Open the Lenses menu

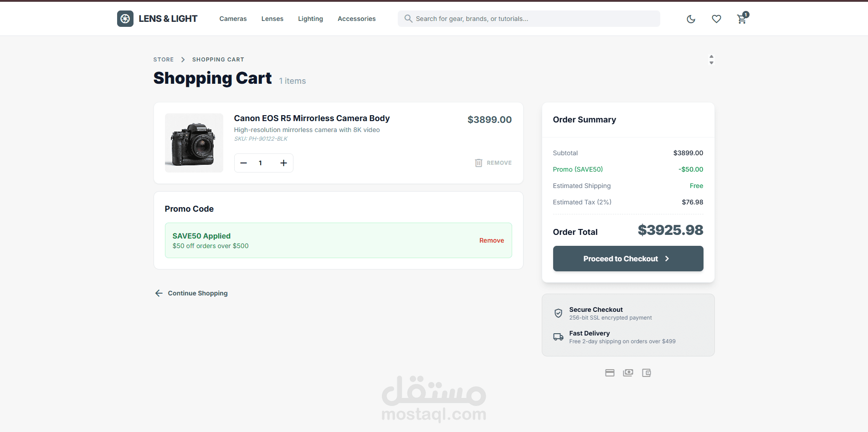[272, 19]
